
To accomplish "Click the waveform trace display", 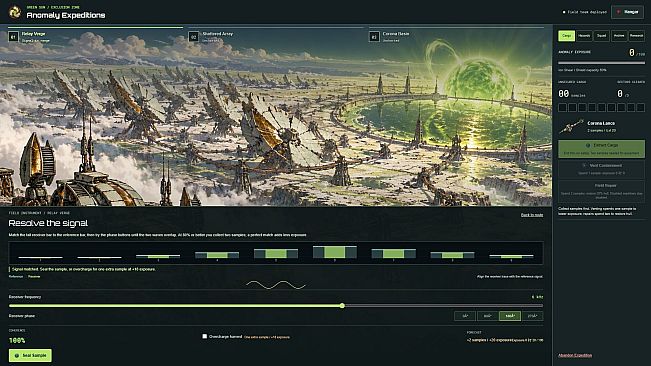I will point(276,285).
